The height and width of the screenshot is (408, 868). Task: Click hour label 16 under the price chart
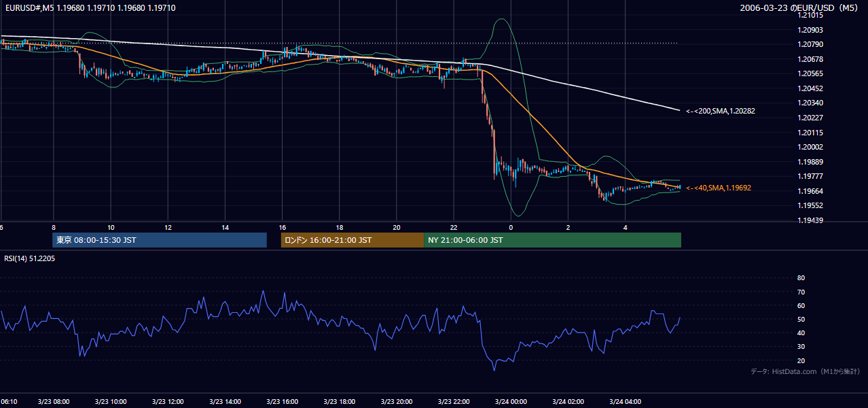point(282,228)
